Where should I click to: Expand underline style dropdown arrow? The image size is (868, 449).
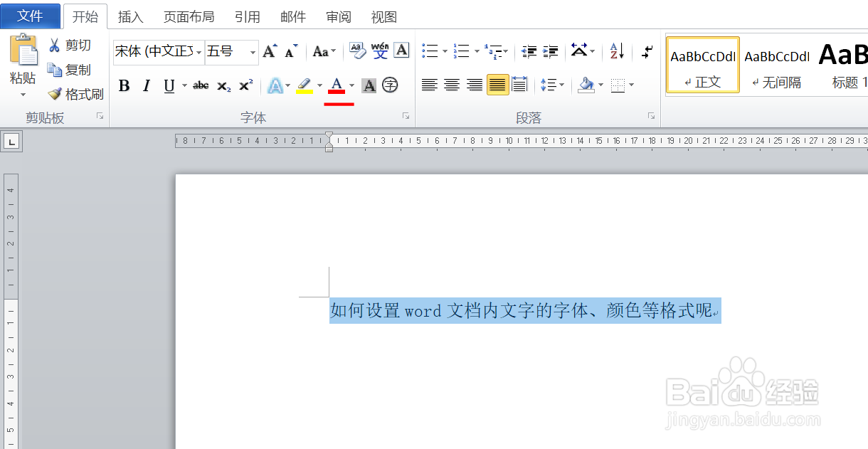tap(184, 86)
